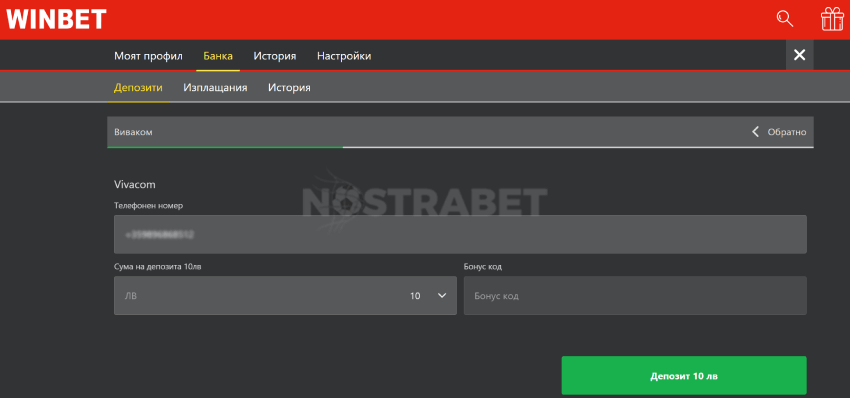
Task: Click the Vivacom section title
Action: pyautogui.click(x=134, y=184)
